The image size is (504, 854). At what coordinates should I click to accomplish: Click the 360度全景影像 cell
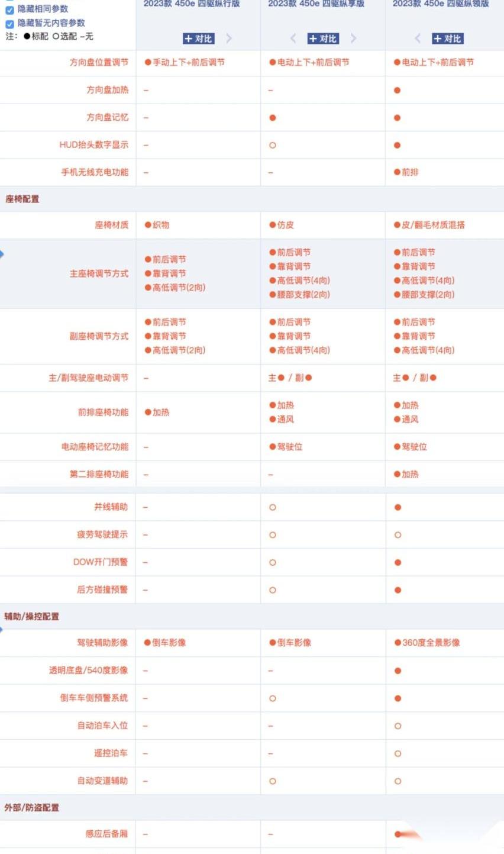point(427,643)
